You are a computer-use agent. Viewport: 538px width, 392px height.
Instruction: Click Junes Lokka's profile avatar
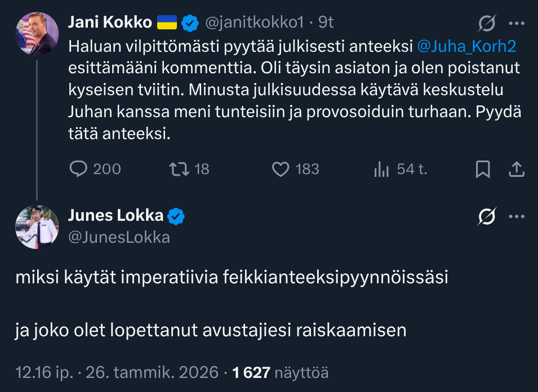[37, 227]
